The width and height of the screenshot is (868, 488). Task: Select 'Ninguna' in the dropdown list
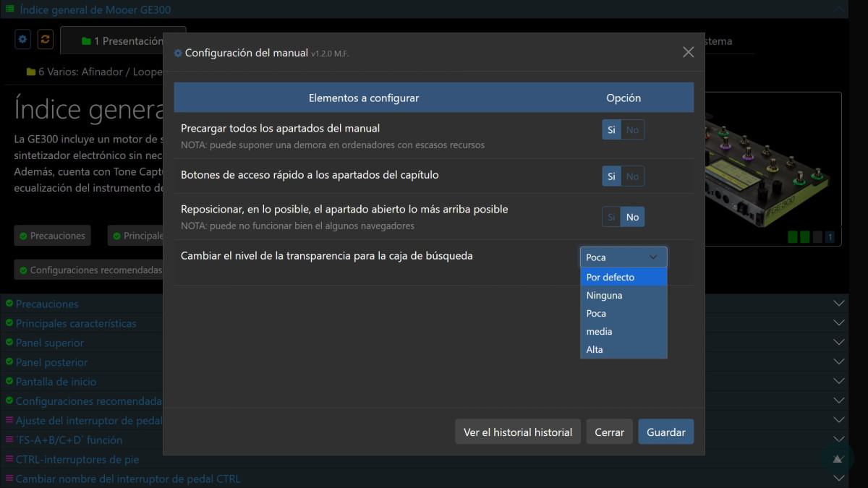(x=623, y=296)
